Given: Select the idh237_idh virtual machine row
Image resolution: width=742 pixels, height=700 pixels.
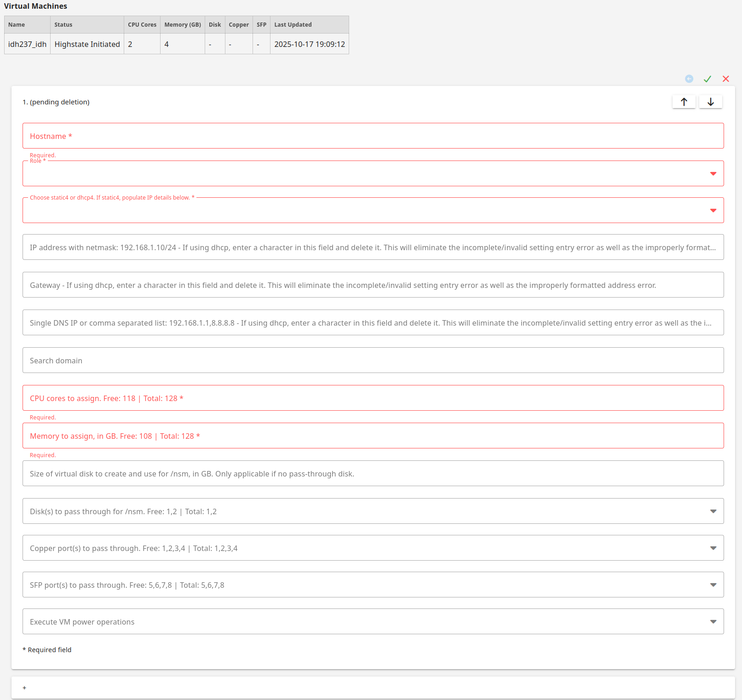Looking at the screenshot, I should coord(28,44).
